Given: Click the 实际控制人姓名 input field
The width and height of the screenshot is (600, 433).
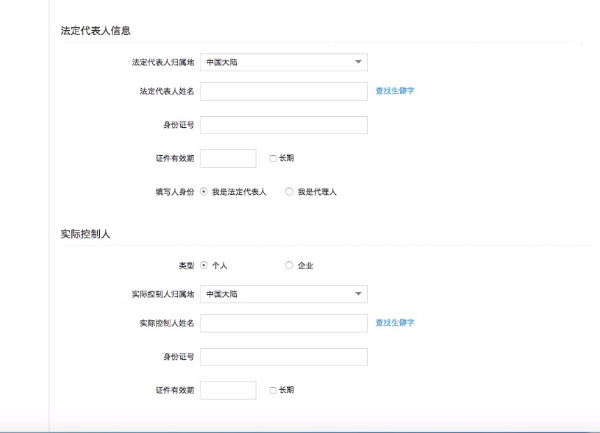Looking at the screenshot, I should coord(283,323).
